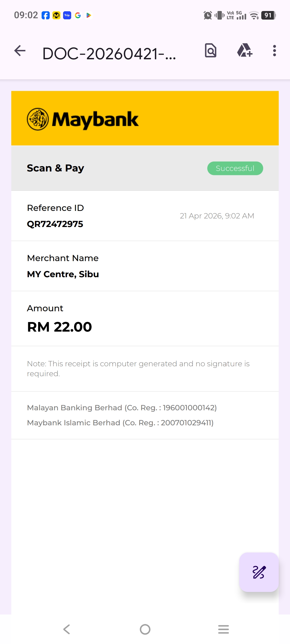This screenshot has width=290, height=644.
Task: Tap the add to Google Drive icon
Action: tap(245, 50)
